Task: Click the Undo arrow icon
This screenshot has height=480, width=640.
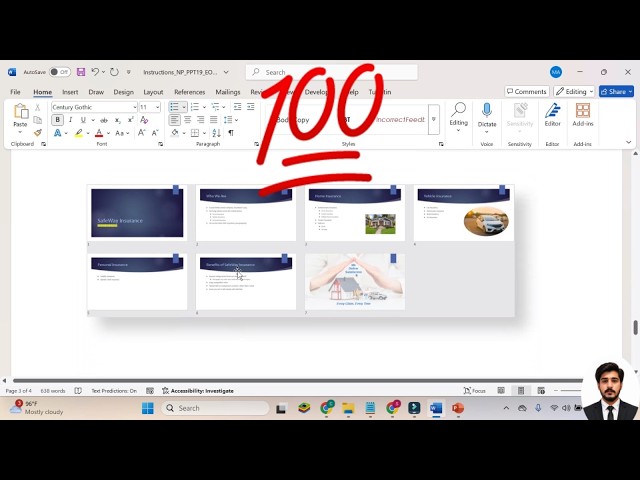Action: tap(95, 72)
